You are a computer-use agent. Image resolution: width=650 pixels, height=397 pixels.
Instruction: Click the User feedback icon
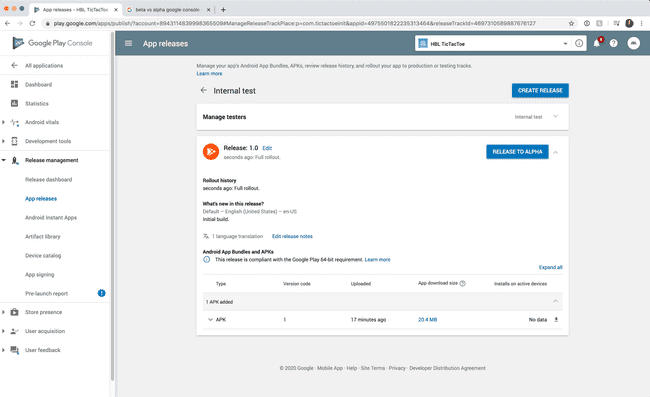point(15,350)
